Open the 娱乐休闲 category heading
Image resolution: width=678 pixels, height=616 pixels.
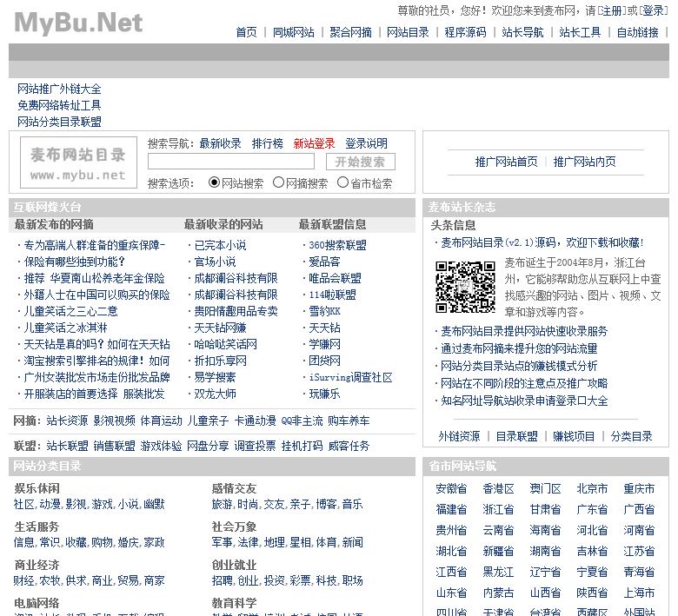coord(37,487)
